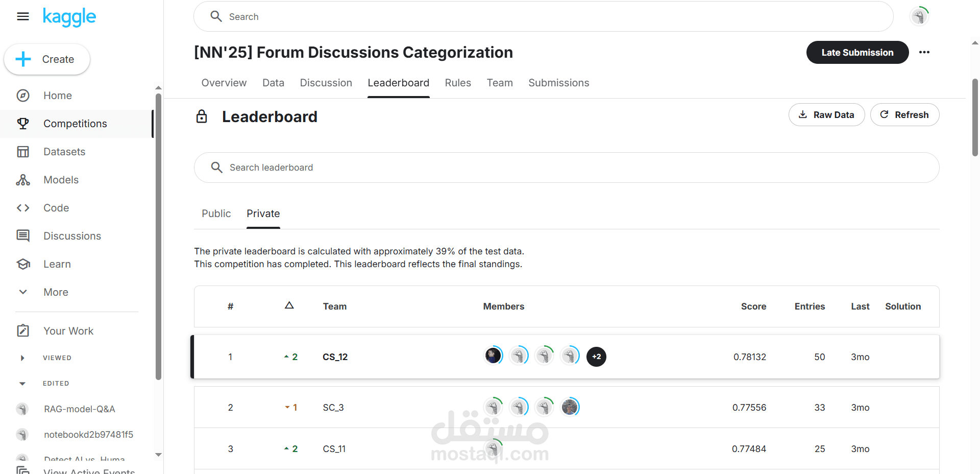
Task: Click team name SC_3
Action: point(333,408)
